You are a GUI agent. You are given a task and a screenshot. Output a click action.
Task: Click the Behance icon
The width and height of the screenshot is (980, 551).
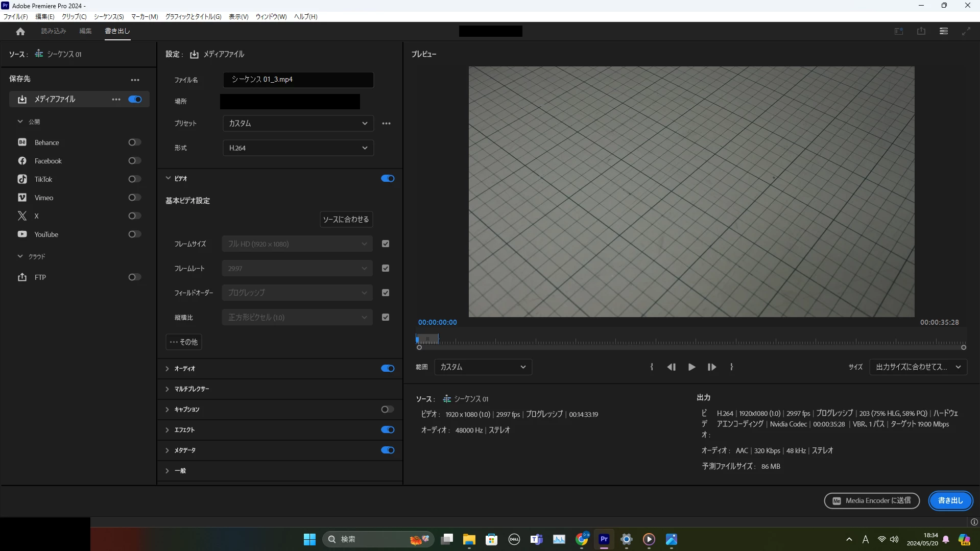point(22,142)
